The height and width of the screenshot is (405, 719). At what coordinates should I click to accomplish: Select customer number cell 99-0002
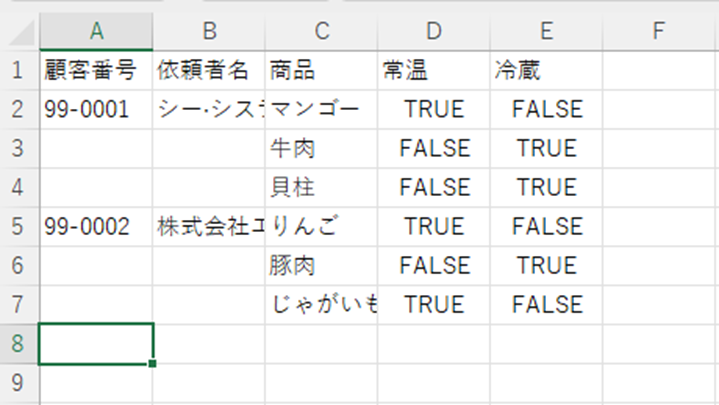click(x=96, y=226)
